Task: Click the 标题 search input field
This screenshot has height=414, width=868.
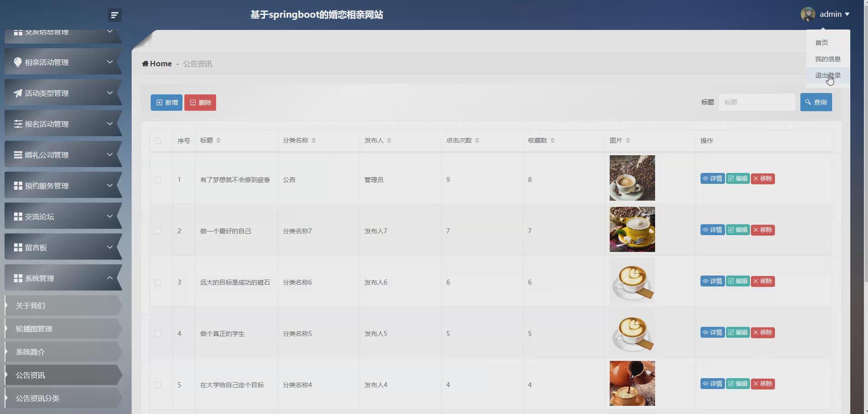Action: (757, 102)
